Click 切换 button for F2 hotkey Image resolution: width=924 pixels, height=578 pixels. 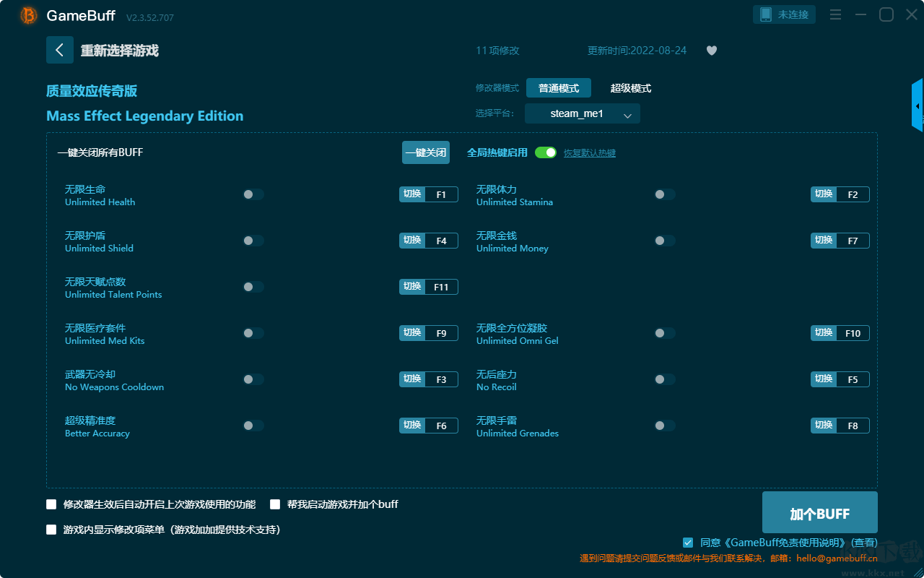[824, 194]
